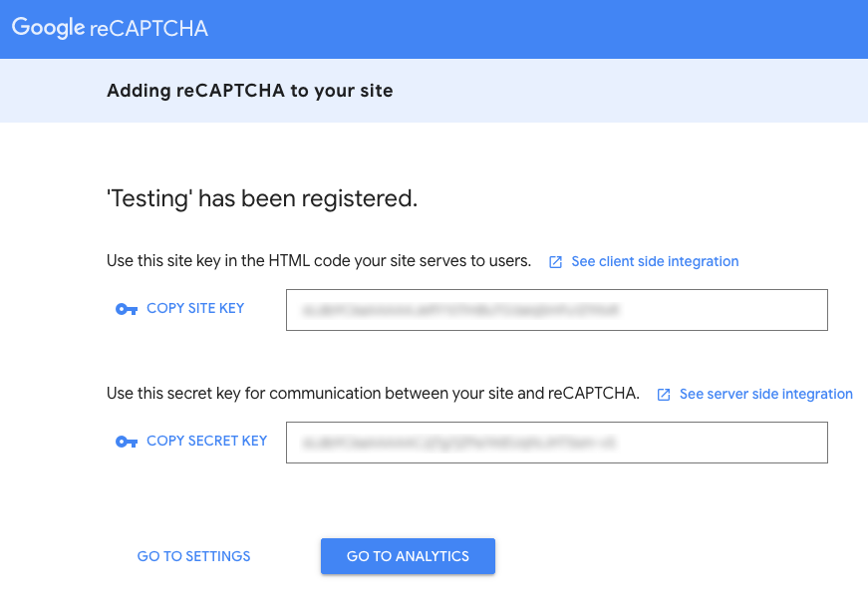Click the open-in-new icon before server side integration
The width and height of the screenshot is (868, 611).
pyautogui.click(x=664, y=395)
